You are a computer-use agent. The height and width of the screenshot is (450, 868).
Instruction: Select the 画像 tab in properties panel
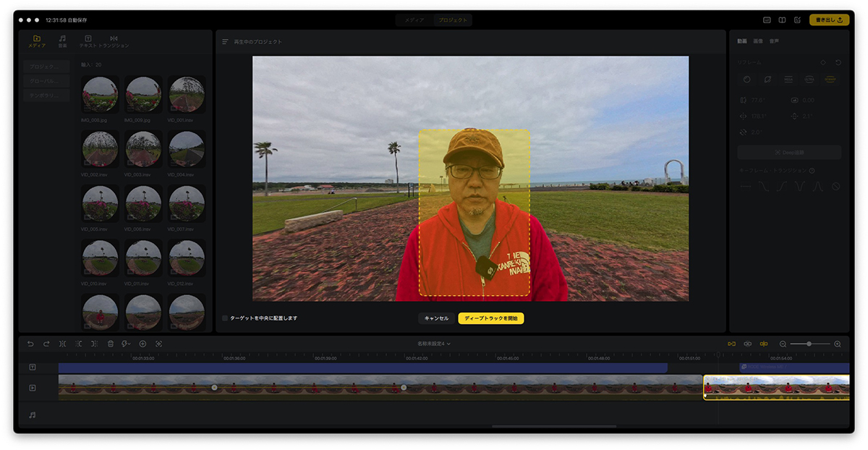pos(758,41)
